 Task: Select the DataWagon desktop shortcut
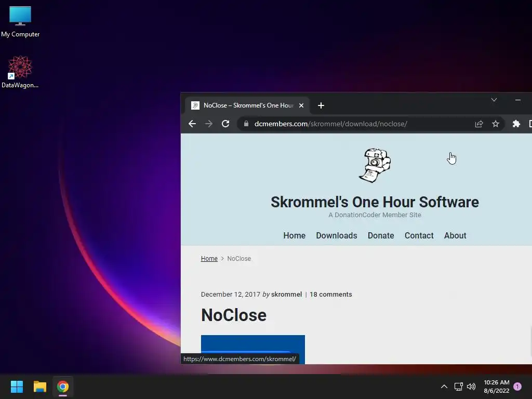tap(20, 72)
